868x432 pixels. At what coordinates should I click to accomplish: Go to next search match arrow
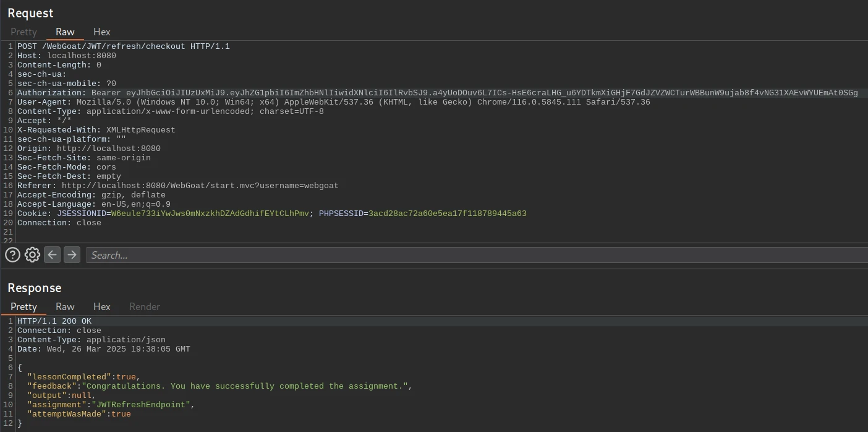(x=72, y=254)
